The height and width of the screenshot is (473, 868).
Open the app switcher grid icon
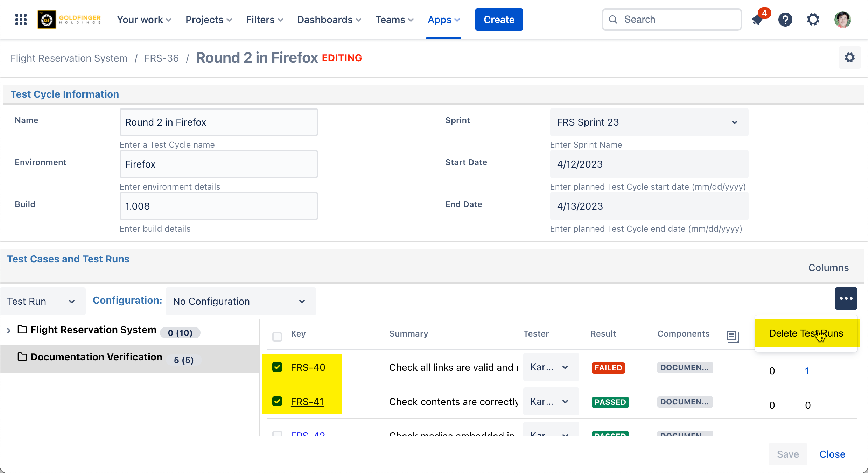[x=21, y=20]
